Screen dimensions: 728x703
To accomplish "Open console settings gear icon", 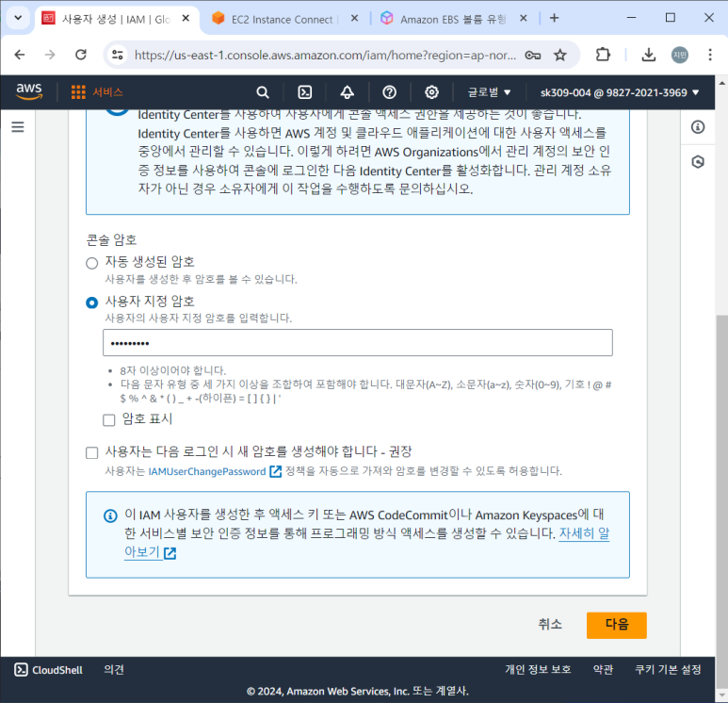I will 431,92.
